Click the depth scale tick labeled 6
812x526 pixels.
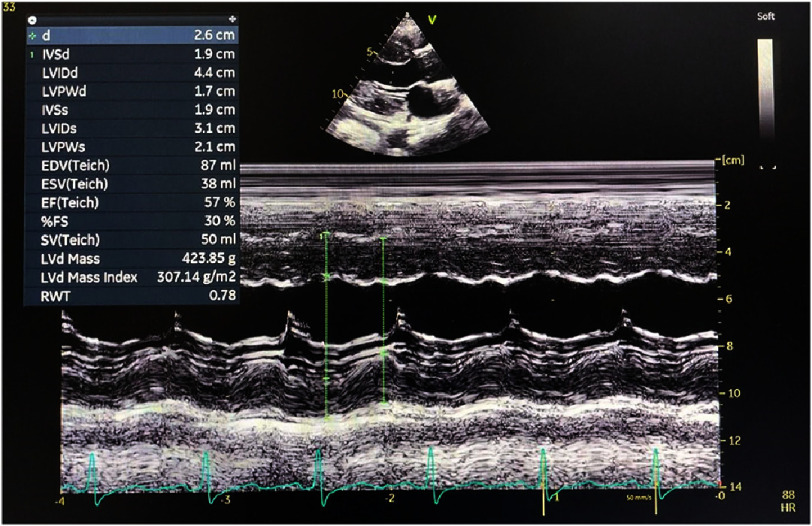(x=728, y=299)
